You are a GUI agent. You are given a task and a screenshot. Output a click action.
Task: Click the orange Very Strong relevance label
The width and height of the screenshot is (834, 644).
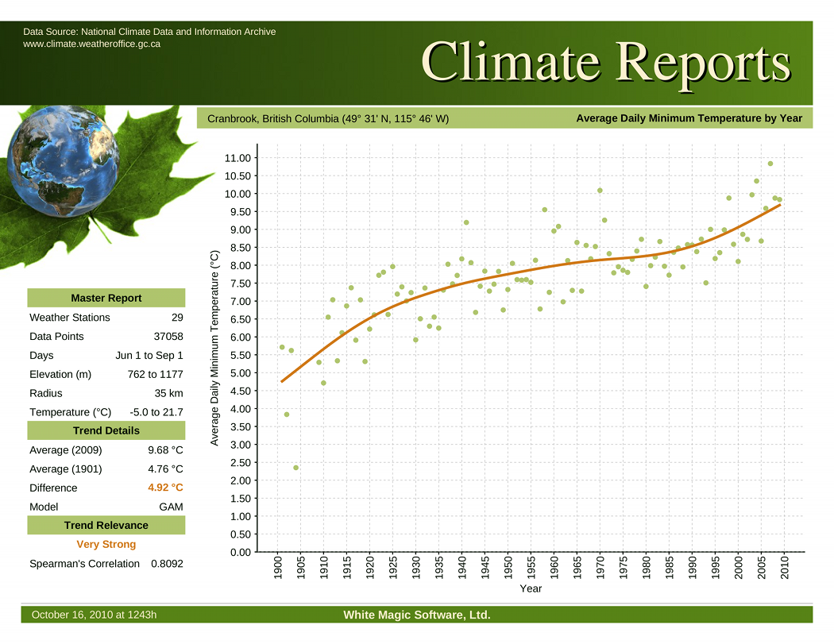coord(106,545)
